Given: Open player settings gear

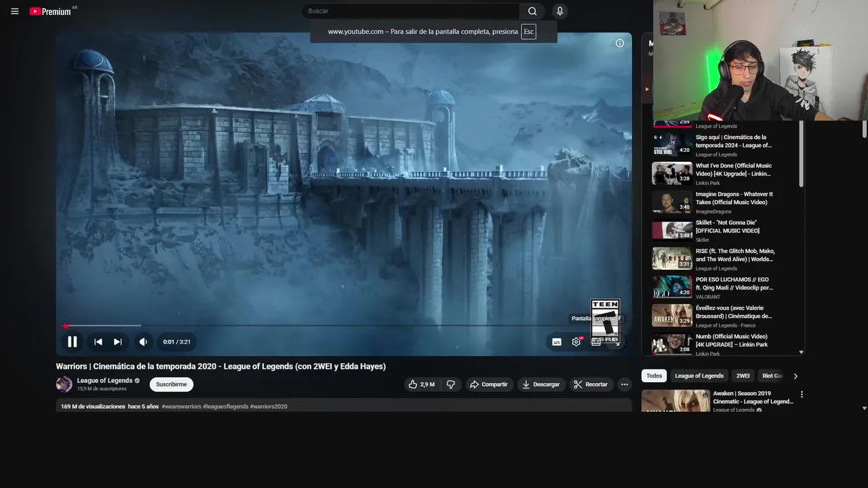Looking at the screenshot, I should coord(576,342).
